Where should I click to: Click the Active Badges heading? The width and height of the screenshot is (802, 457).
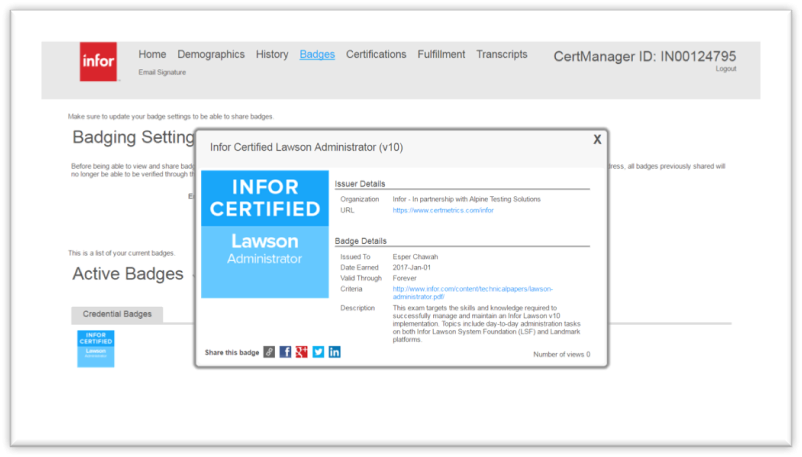(x=128, y=274)
